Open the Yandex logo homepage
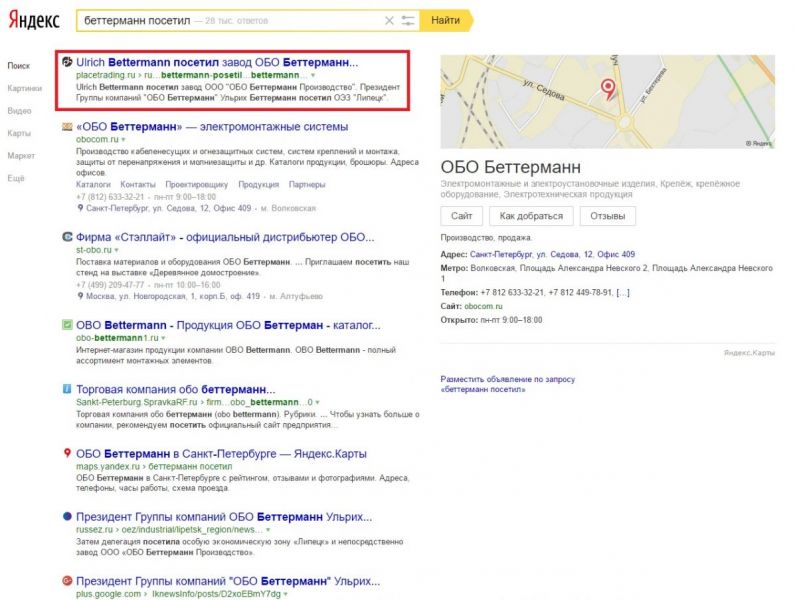 coord(34,20)
